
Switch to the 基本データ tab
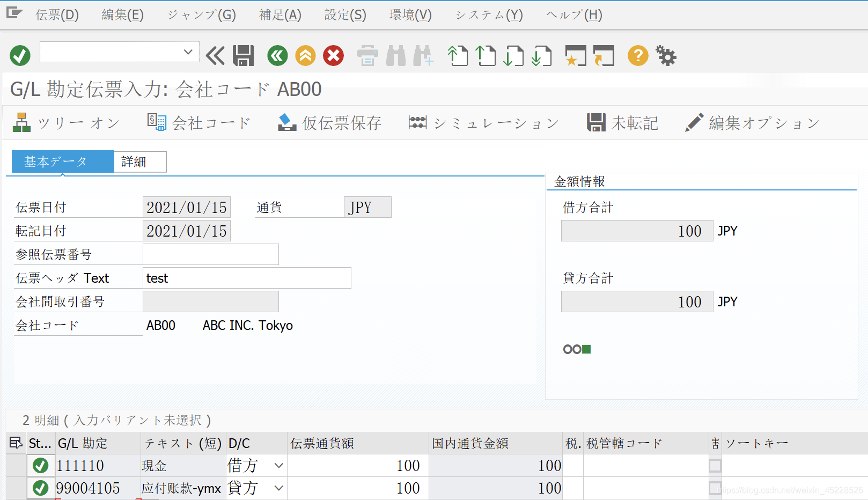(x=63, y=161)
